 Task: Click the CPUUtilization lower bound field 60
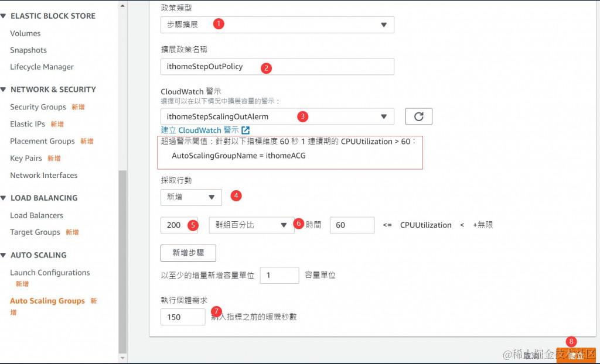pyautogui.click(x=352, y=225)
